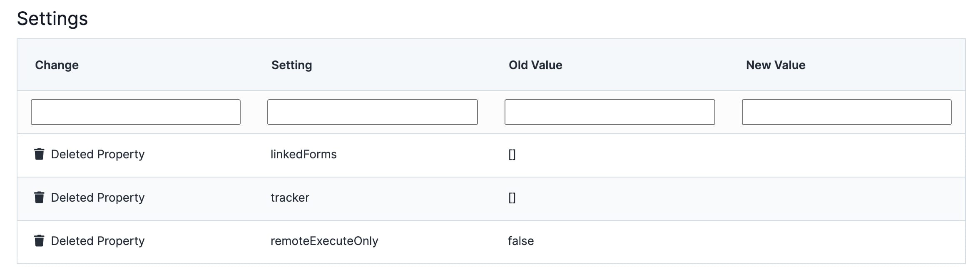Focus the Change column filter field
The width and height of the screenshot is (980, 280).
[136, 112]
